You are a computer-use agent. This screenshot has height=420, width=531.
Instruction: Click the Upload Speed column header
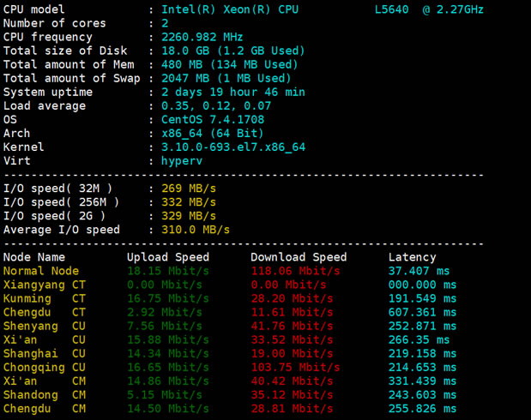tap(168, 257)
